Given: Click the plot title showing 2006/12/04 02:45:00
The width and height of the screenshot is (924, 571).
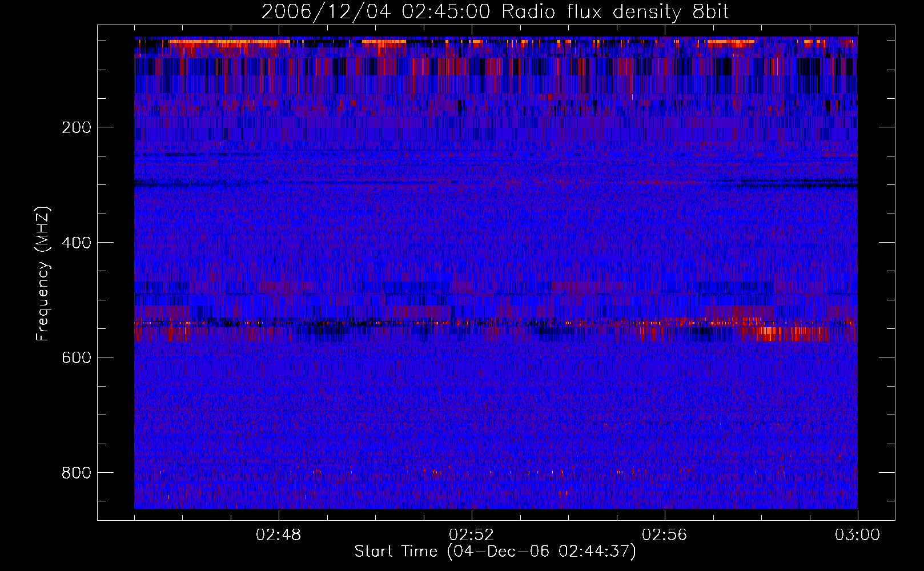Looking at the screenshot, I should coord(495,12).
